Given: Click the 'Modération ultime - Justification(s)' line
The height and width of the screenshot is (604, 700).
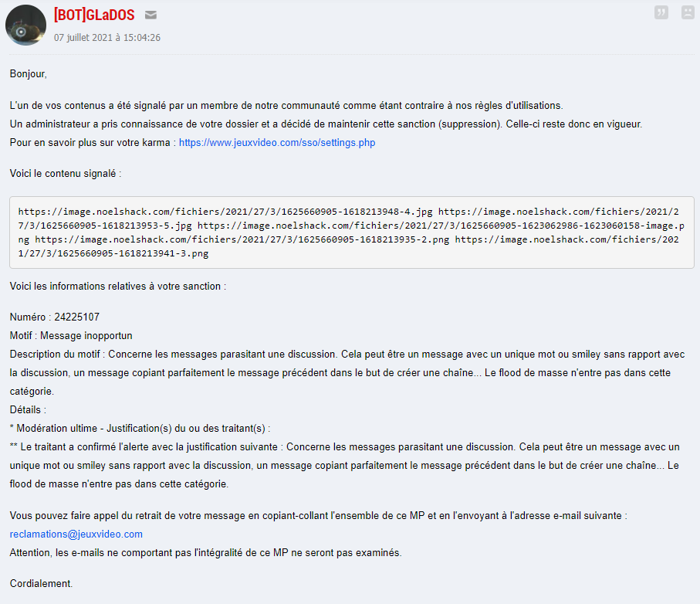Looking at the screenshot, I should click(140, 429).
